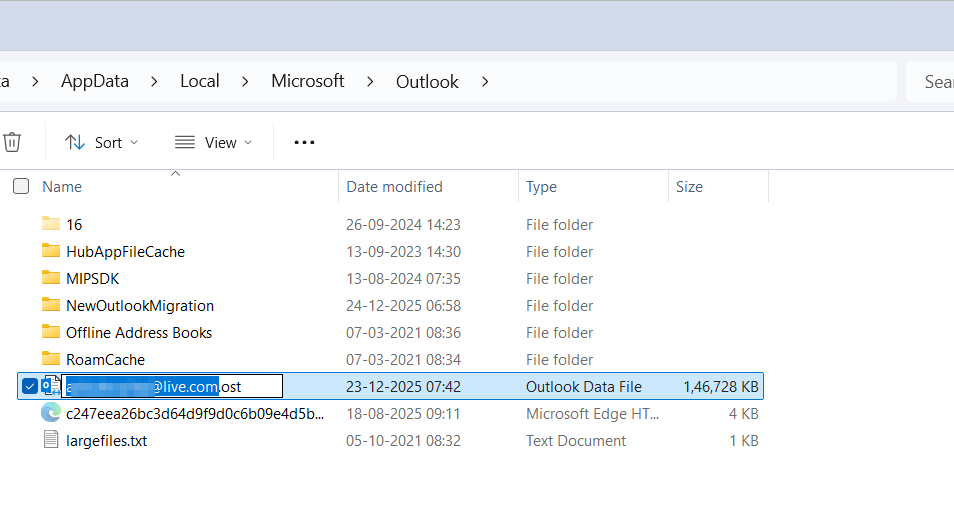The height and width of the screenshot is (511, 954).
Task: Click the Text Document type cell
Action: click(576, 440)
